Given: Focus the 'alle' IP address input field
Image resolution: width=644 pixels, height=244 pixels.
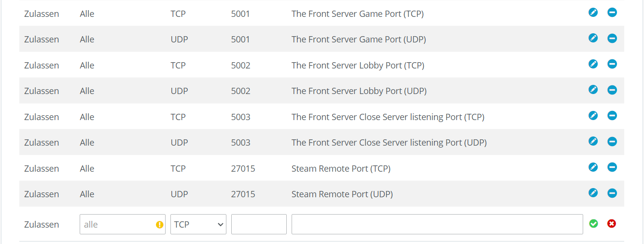Looking at the screenshot, I should tap(123, 224).
